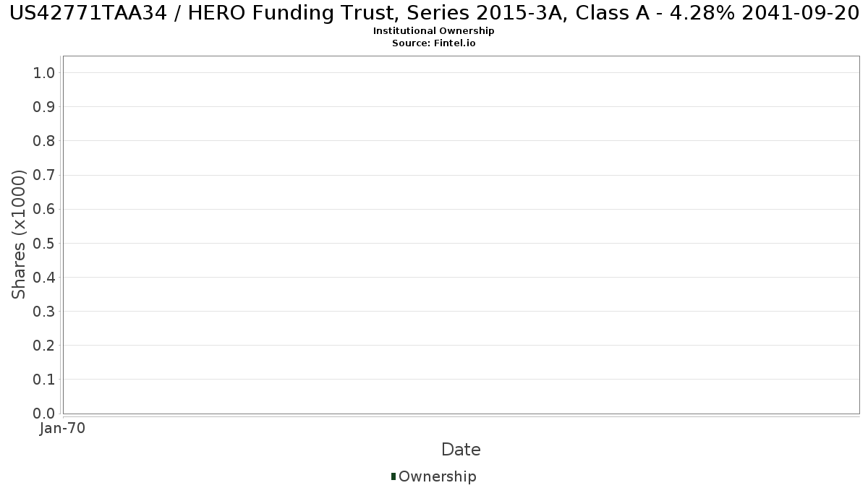Image resolution: width=868 pixels, height=488 pixels.
Task: Click the Shares (x1000) axis title
Action: (x=19, y=235)
